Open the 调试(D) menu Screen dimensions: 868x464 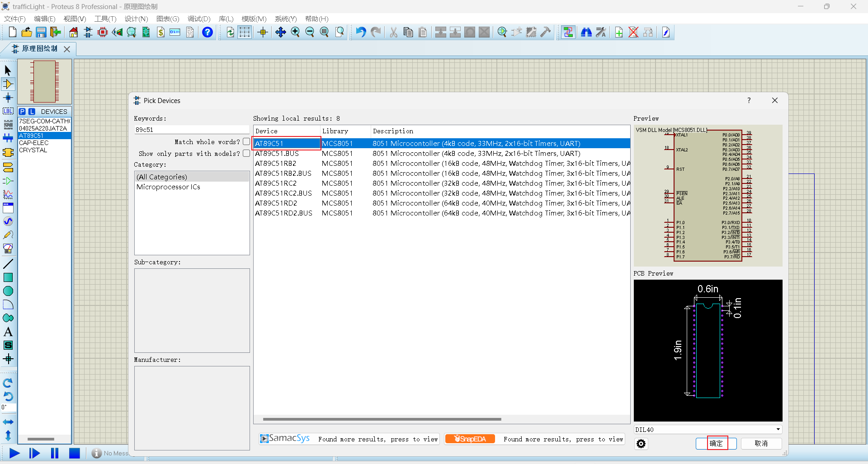pos(199,19)
